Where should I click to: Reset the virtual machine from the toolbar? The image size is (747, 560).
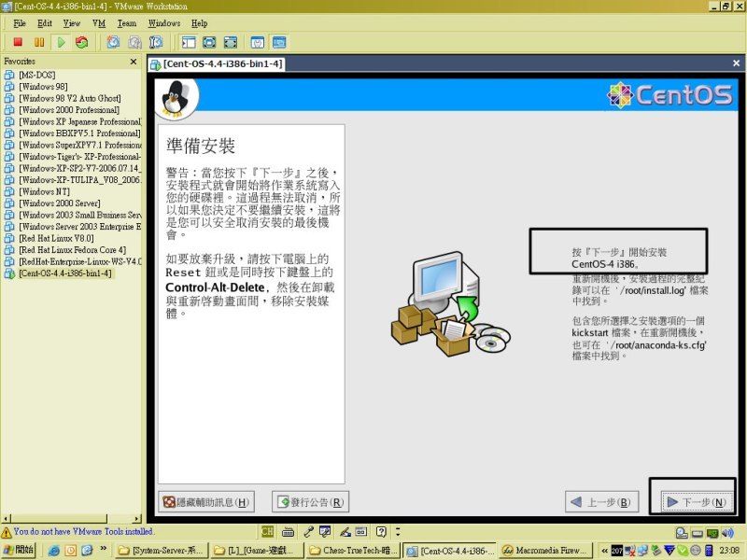click(82, 42)
